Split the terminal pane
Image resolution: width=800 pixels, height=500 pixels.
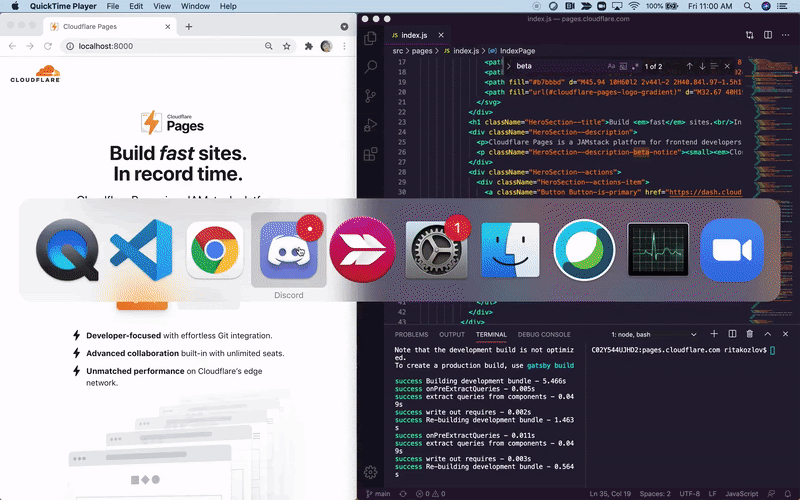(x=732, y=334)
